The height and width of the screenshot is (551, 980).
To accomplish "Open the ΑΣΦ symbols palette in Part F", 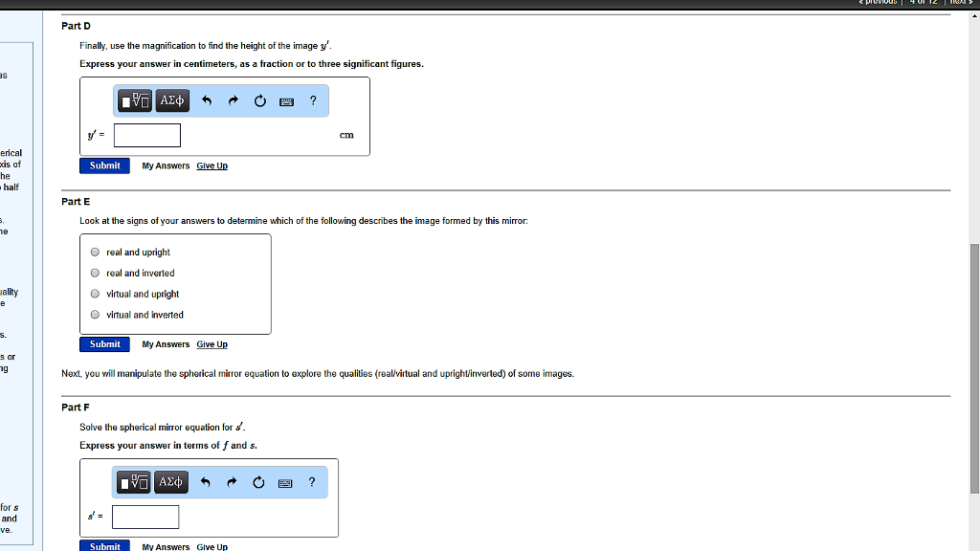I will pyautogui.click(x=170, y=482).
